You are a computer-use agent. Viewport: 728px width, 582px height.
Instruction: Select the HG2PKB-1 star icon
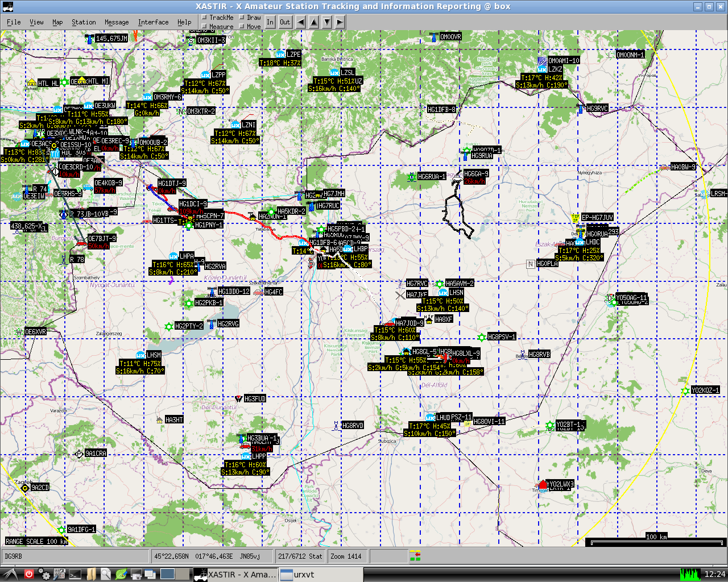189,303
